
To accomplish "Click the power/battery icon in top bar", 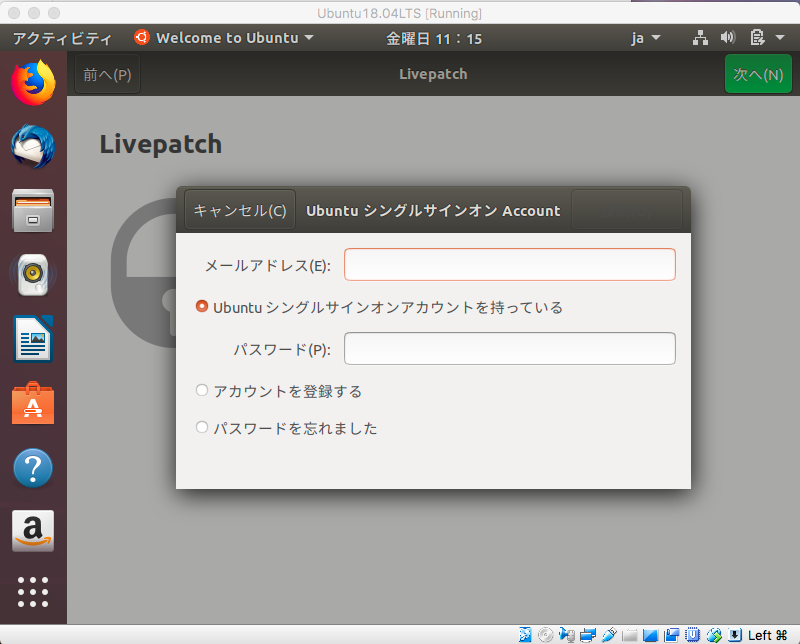I will click(x=757, y=37).
